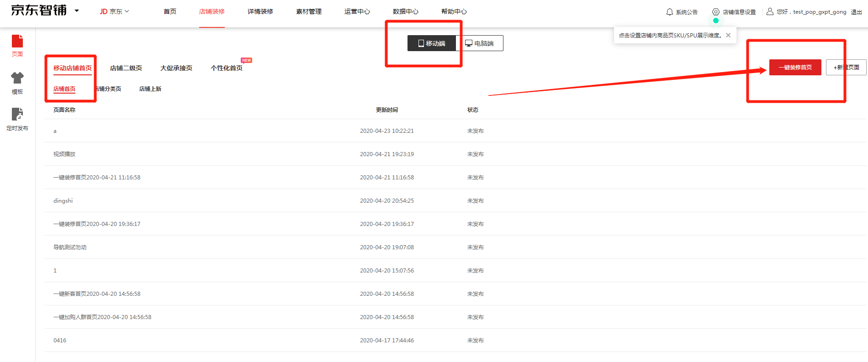Click update time 2020-04-23 10:22:21
Viewport: 868px width, 362px height.
[x=387, y=131]
